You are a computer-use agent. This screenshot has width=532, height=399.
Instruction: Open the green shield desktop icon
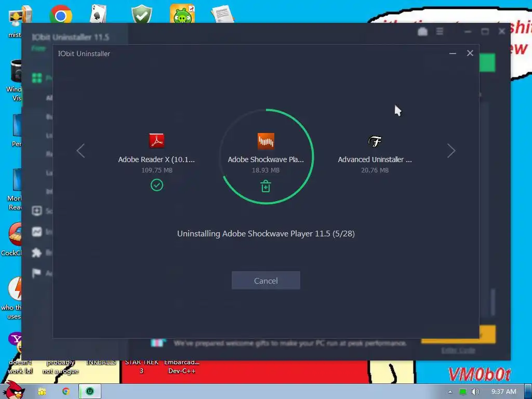click(x=141, y=14)
